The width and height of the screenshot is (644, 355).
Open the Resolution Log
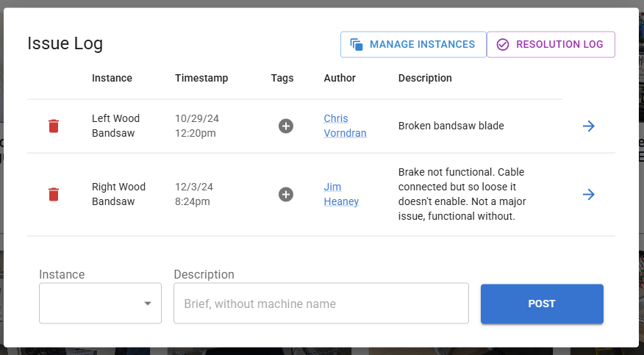551,44
